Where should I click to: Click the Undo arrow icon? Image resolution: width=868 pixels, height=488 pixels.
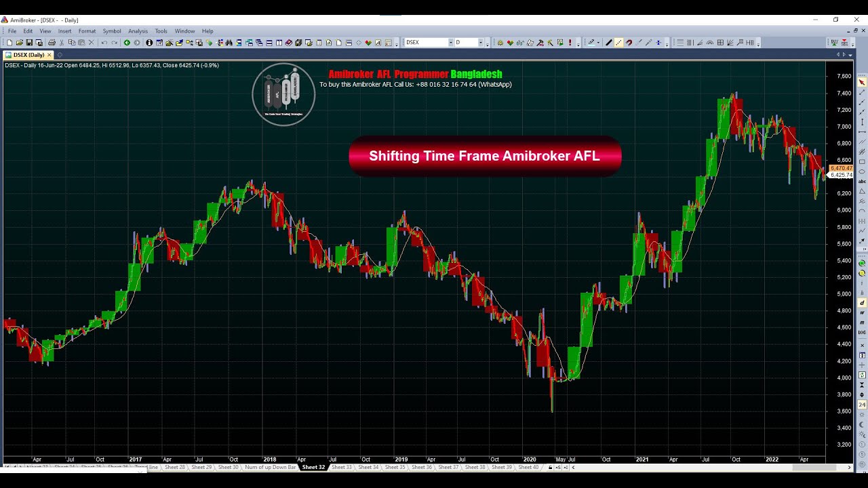(104, 43)
